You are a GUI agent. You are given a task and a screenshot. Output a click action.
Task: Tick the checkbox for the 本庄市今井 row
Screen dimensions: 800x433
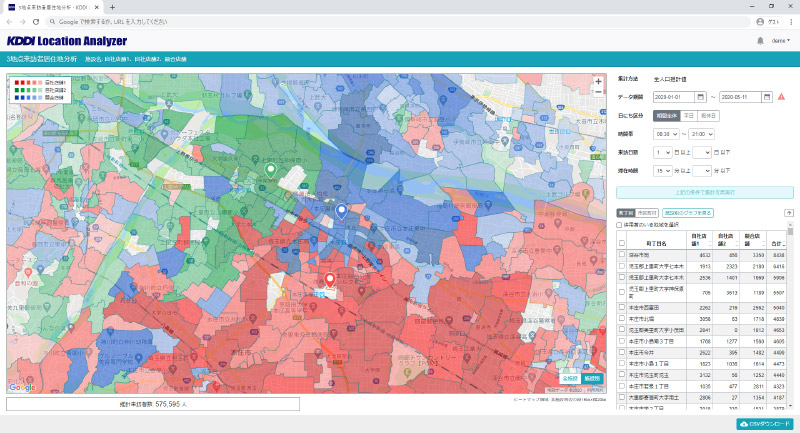[x=621, y=352]
